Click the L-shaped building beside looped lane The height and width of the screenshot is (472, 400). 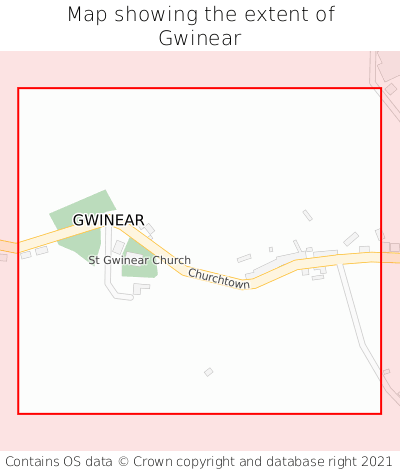[141, 288]
